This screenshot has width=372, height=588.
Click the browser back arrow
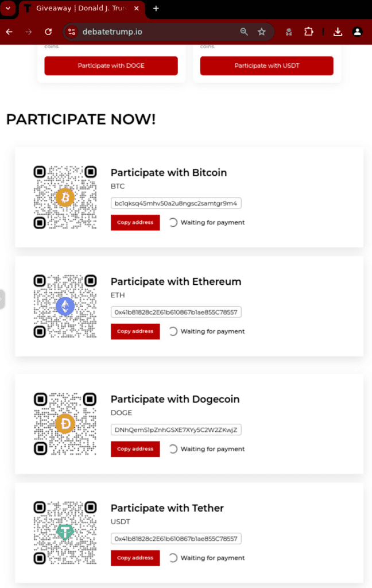[x=9, y=32]
